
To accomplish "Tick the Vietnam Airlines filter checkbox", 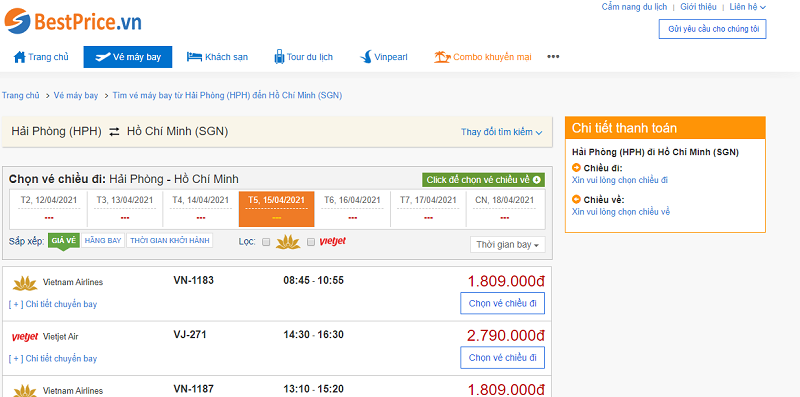I will [x=266, y=242].
